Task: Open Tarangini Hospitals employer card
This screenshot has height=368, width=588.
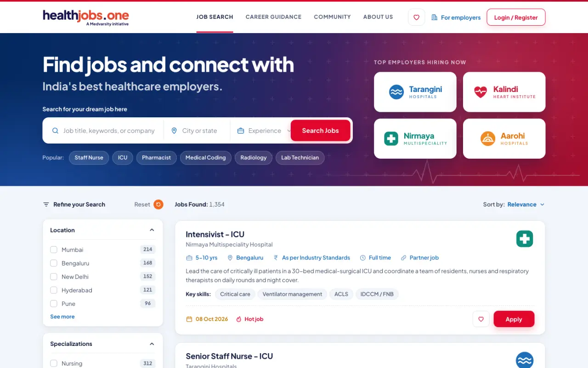Action: click(415, 92)
